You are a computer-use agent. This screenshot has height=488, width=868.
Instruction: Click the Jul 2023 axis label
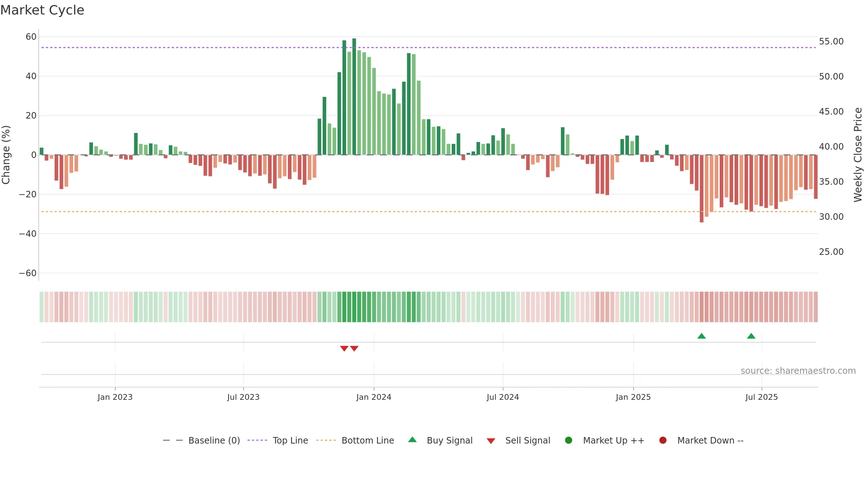[243, 397]
